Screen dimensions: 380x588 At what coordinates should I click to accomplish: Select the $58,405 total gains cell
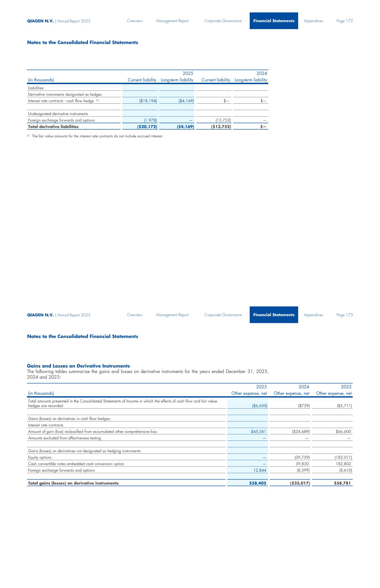[x=258, y=483]
